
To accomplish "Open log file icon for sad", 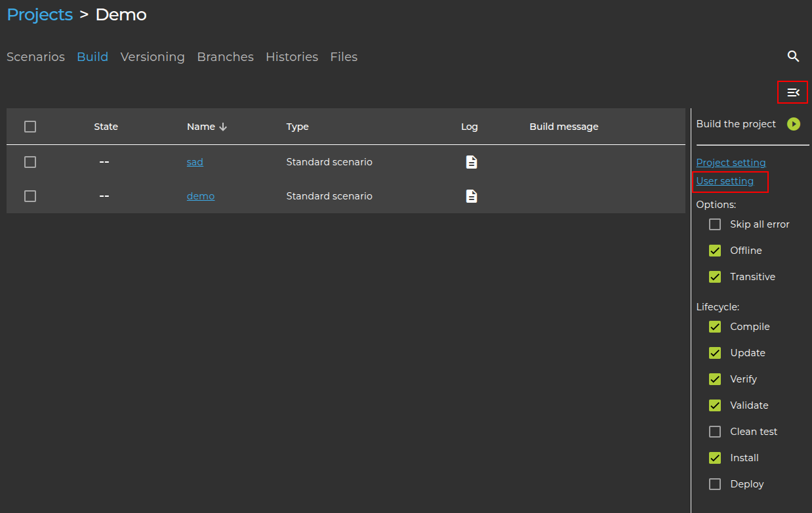I will (x=471, y=162).
